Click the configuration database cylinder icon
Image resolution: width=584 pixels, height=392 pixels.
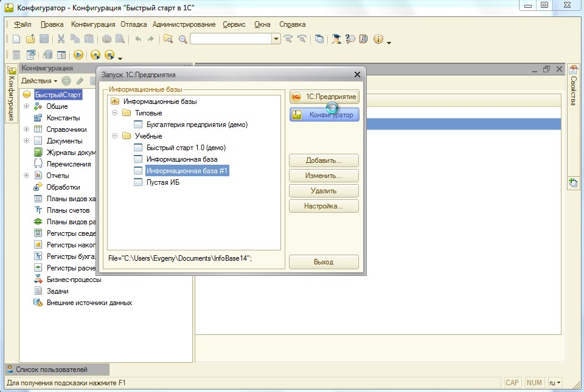[47, 55]
